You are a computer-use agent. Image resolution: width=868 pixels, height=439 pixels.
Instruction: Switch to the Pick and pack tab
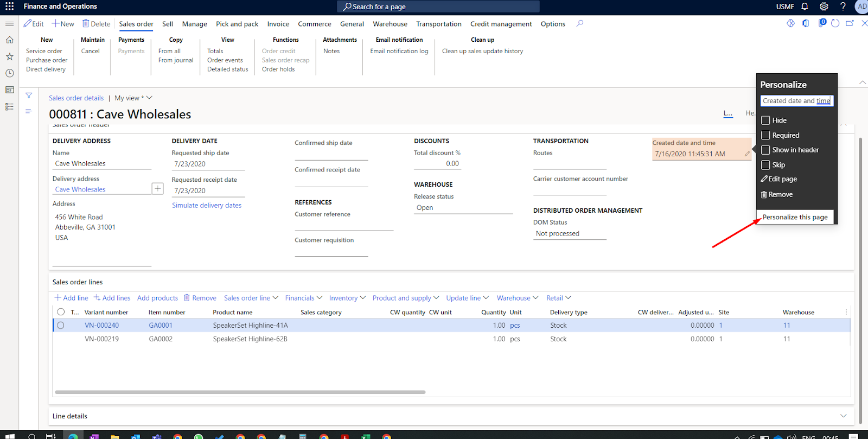click(x=237, y=24)
